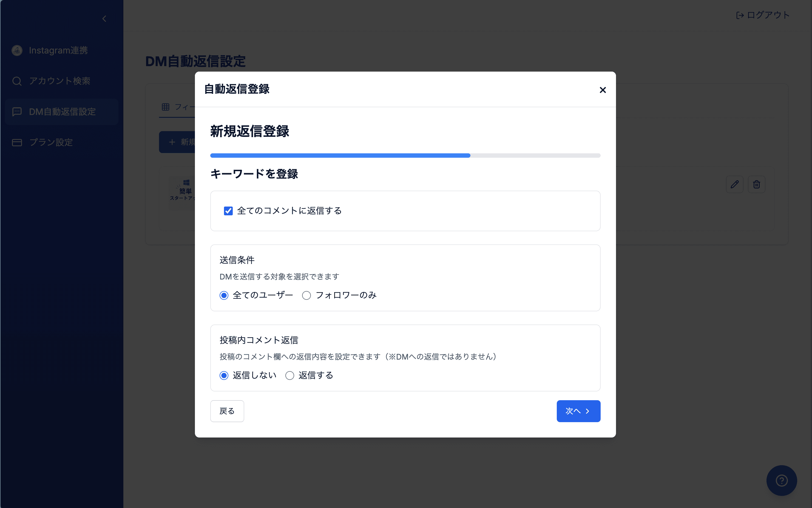Select the アカウント検索 search icon
This screenshot has width=812, height=508.
(17, 81)
